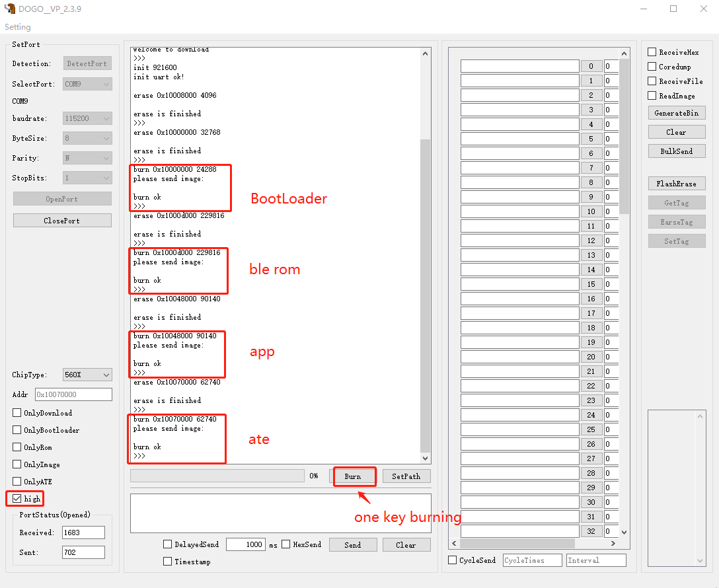Click numbered send button 5
The width and height of the screenshot is (719, 588).
point(591,139)
